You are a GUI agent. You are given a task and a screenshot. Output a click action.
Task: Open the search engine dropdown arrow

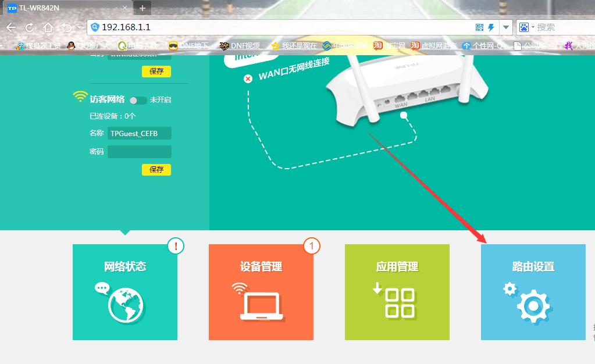tap(533, 27)
